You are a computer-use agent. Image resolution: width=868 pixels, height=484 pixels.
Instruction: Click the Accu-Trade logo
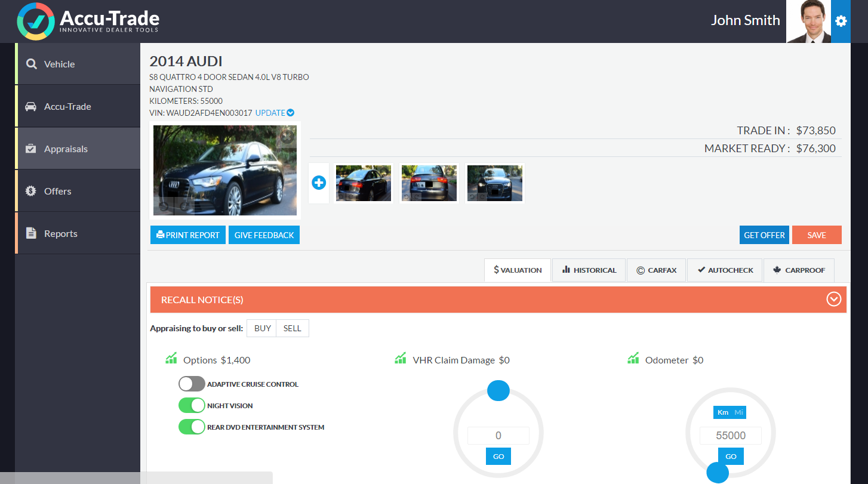88,21
